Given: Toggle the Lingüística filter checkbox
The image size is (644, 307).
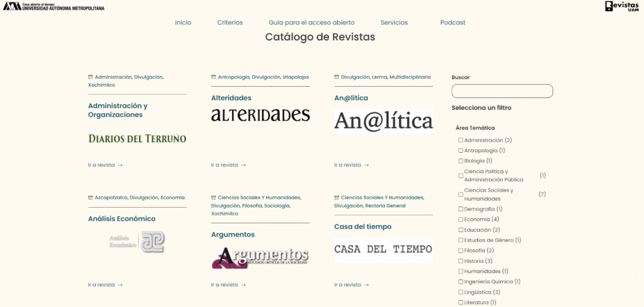Looking at the screenshot, I should [x=461, y=292].
